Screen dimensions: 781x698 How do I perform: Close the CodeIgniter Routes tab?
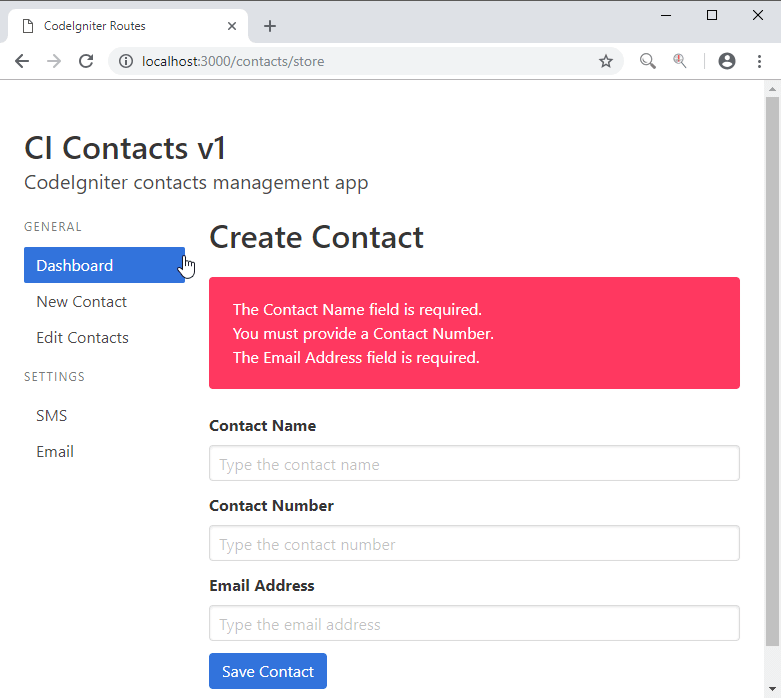coord(232,26)
